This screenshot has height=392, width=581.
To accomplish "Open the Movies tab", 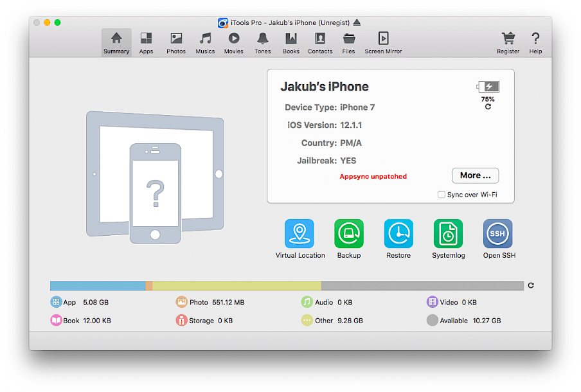I will coord(233,42).
